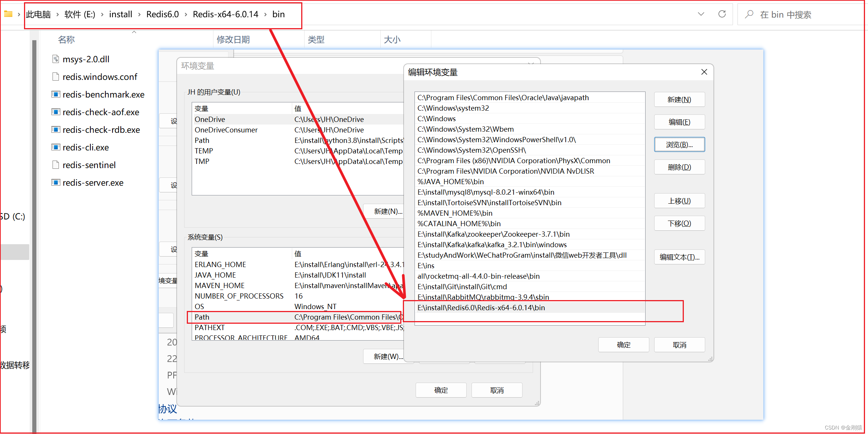Click the 删除(D) button
The image size is (868, 434).
[x=679, y=167]
